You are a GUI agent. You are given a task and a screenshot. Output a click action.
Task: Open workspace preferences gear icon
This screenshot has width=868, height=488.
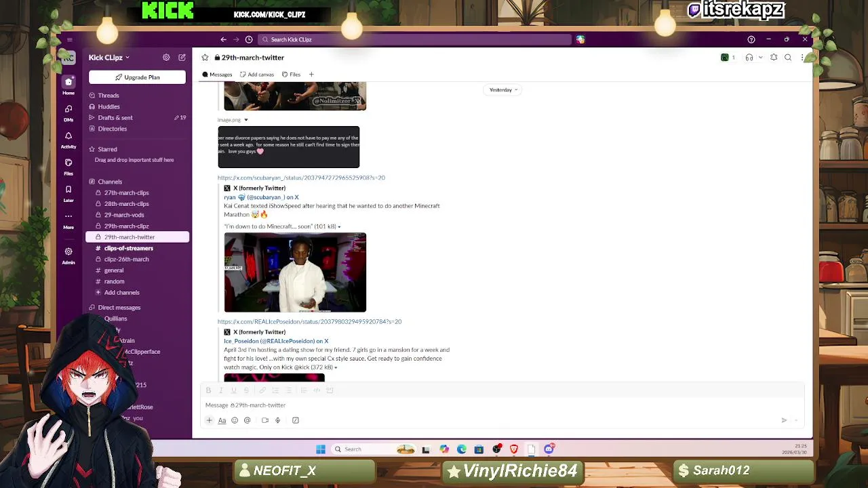(x=166, y=58)
